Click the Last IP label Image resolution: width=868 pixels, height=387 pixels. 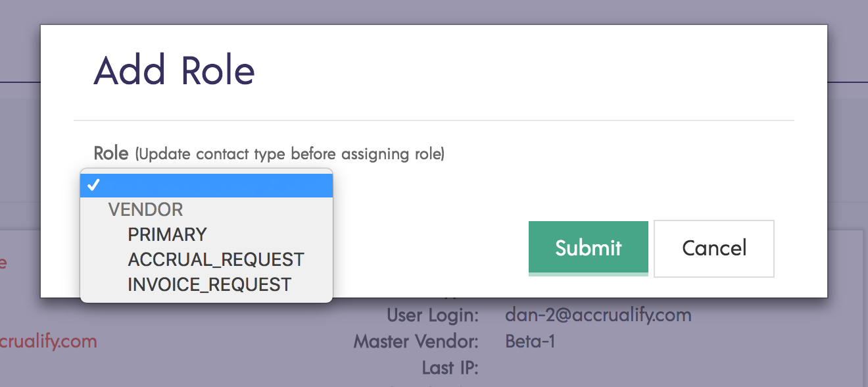[450, 367]
